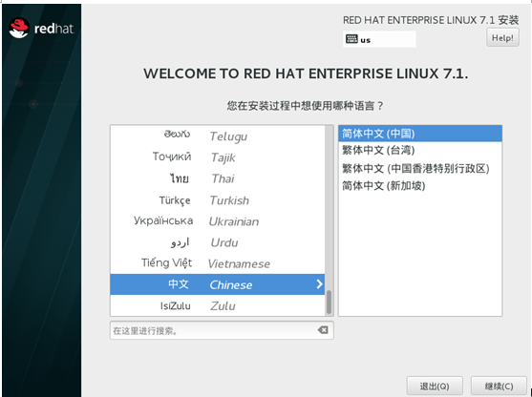Click the keyboard layout icon
Screen dimensions: 532x397
point(351,39)
